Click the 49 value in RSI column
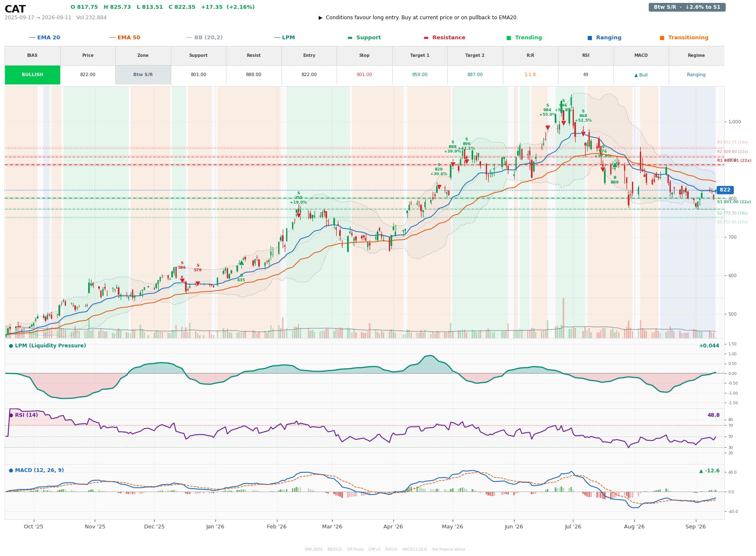 (586, 75)
